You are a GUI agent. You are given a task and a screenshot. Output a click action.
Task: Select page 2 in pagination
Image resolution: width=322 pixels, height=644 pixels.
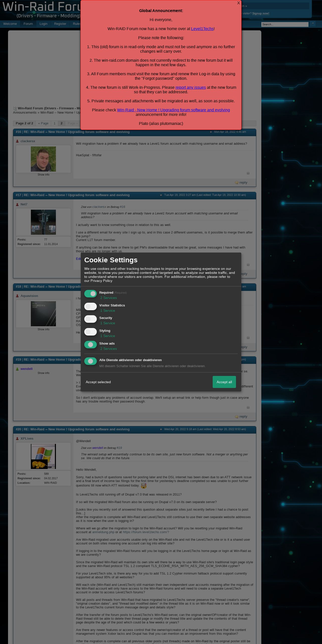pos(61,123)
